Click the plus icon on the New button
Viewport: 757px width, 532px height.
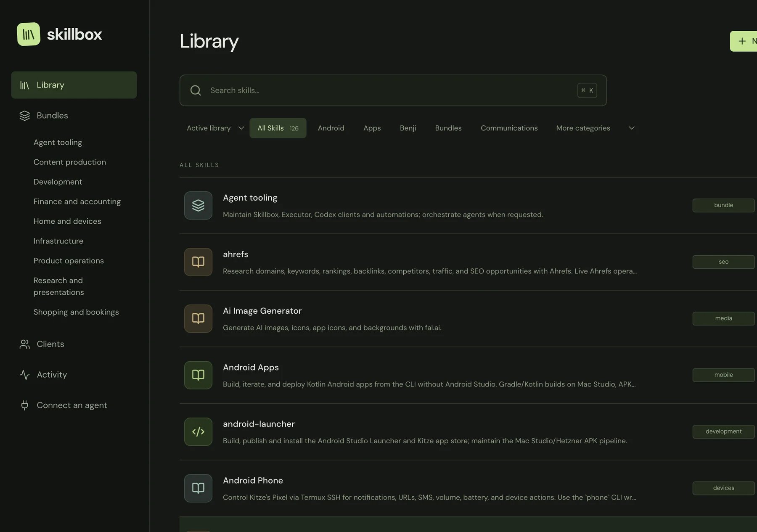tap(742, 41)
